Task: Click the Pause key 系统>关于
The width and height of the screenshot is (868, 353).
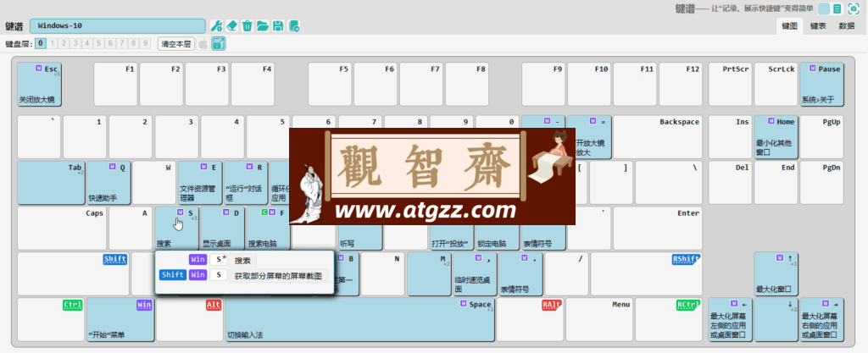Action: (x=822, y=84)
